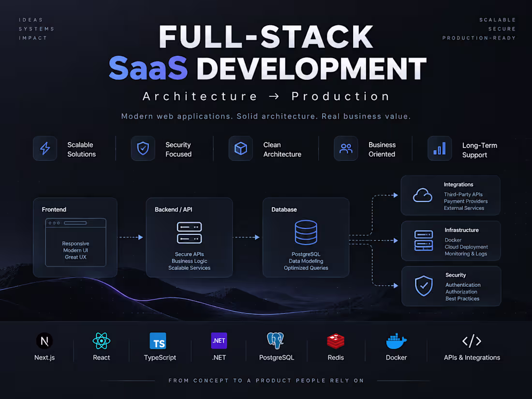Click the cloud icon in Integrations card
The height and width of the screenshot is (399, 532).
tap(422, 195)
